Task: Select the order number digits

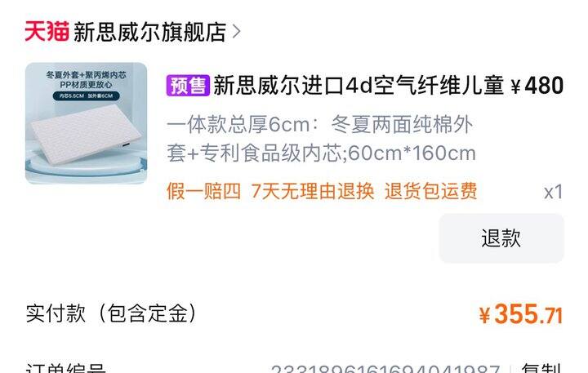Action: [x=385, y=368]
